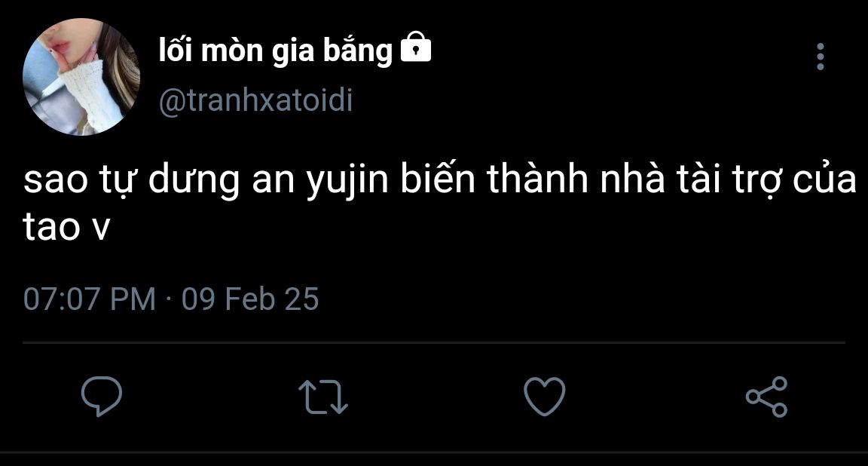This screenshot has width=868, height=466.
Task: Retweet this post using the arrows icon
Action: click(x=322, y=397)
